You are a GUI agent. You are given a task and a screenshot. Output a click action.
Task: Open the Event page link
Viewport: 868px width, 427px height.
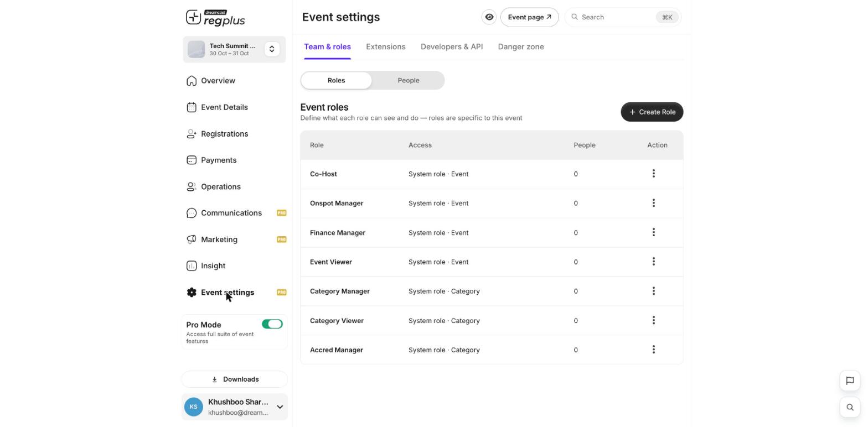530,17
